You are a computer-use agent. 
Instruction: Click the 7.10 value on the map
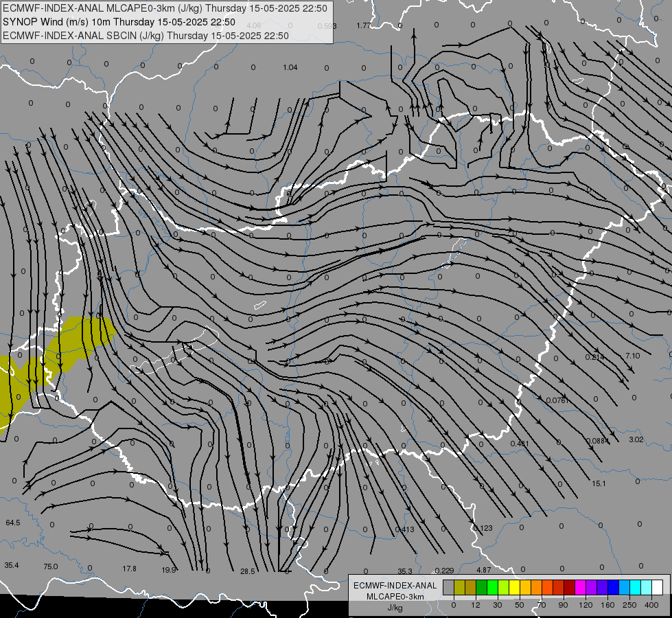(x=633, y=356)
